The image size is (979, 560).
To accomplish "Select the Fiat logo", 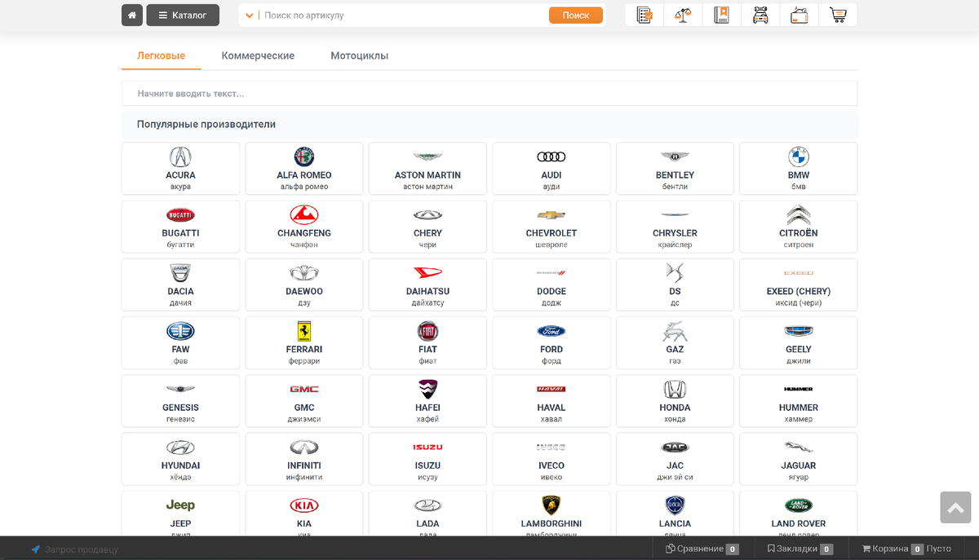I will [427, 331].
